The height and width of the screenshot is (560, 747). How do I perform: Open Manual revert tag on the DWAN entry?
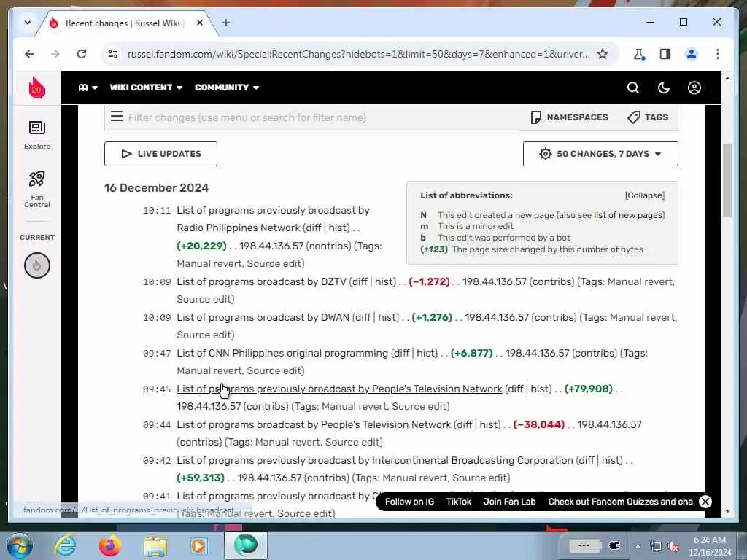click(643, 318)
